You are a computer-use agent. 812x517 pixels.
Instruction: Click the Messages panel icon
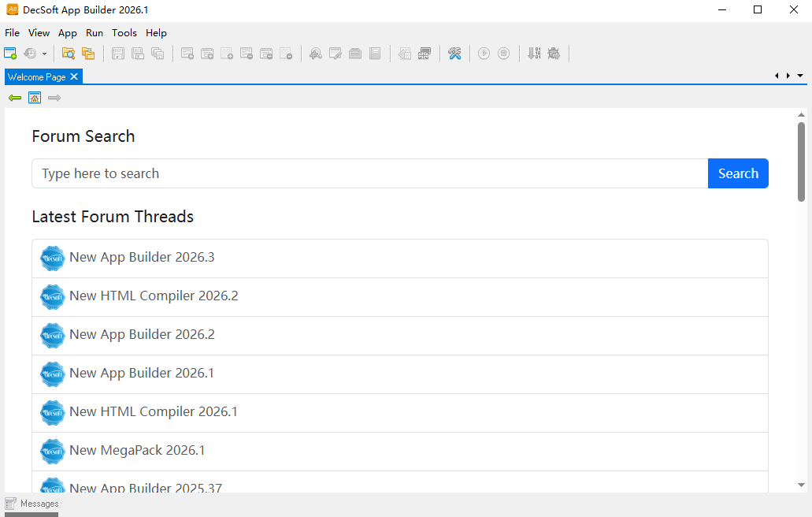(10, 504)
